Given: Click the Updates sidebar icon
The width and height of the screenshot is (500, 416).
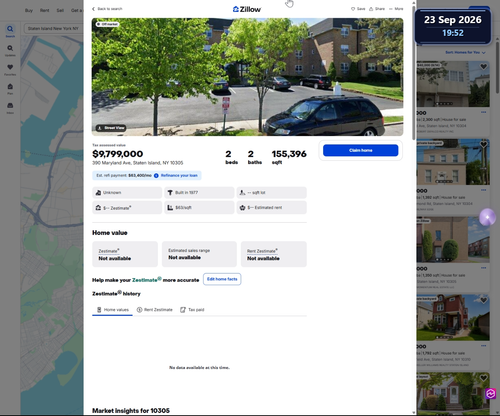Looking at the screenshot, I should coord(10,50).
